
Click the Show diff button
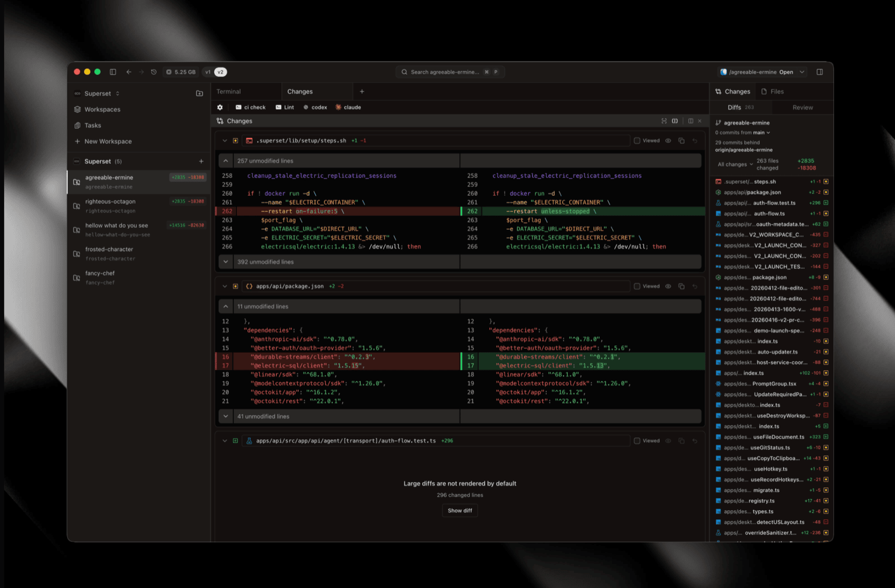460,511
